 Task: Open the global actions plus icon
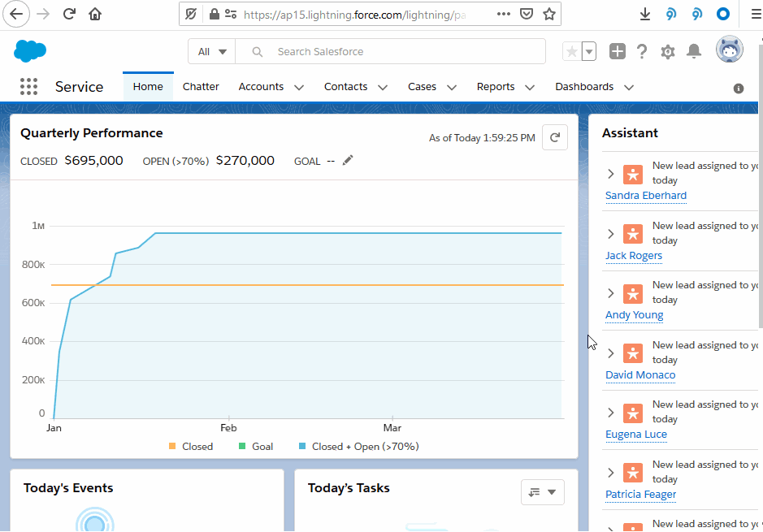pos(617,51)
